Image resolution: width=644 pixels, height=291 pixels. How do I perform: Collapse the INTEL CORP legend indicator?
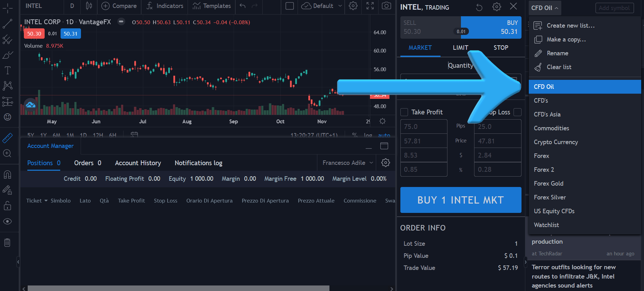[121, 22]
